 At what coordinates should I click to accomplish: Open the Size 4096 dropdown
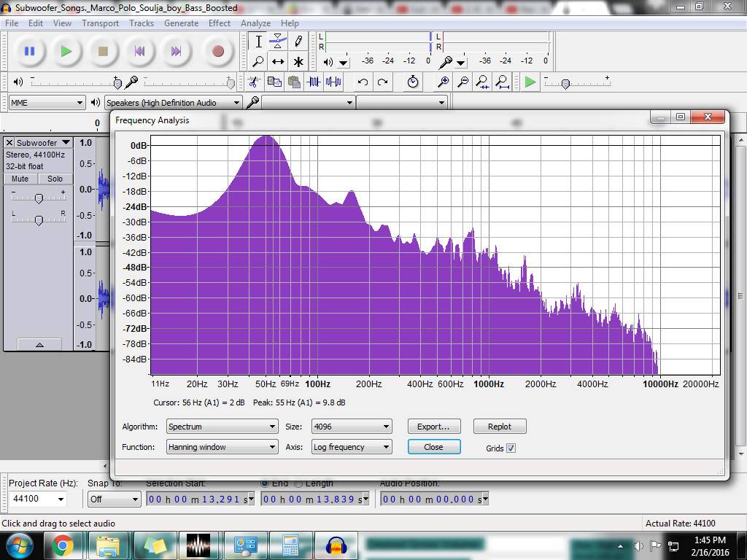click(352, 427)
